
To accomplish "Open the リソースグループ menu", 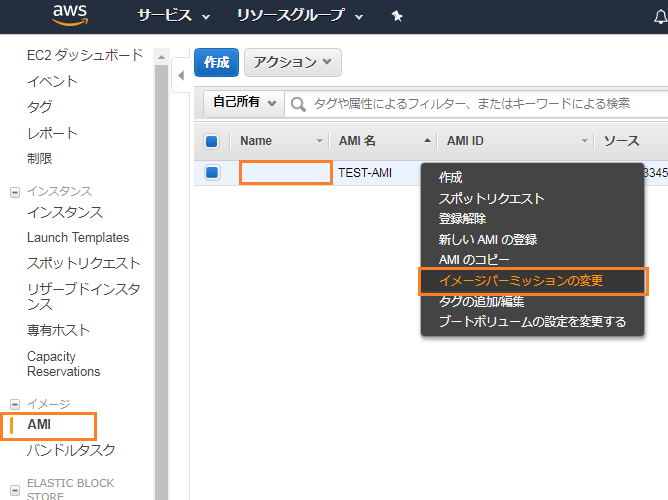I will [x=299, y=16].
